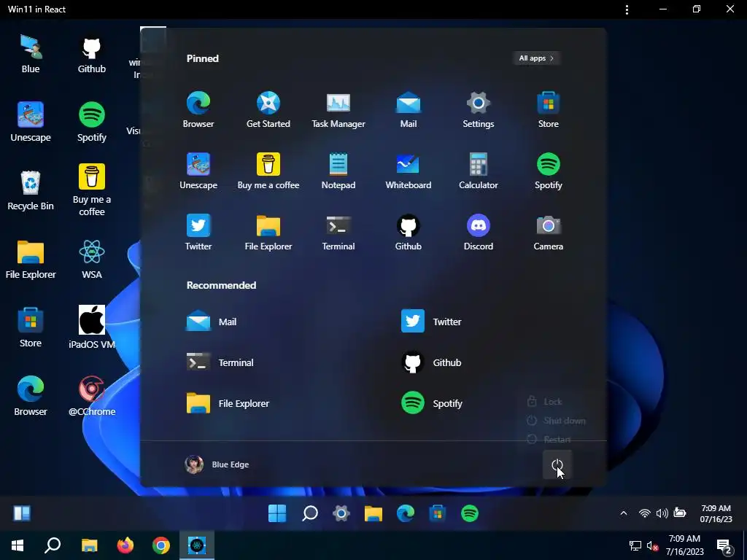Open recommended Spotify item
This screenshot has width=747, height=560.
[431, 403]
